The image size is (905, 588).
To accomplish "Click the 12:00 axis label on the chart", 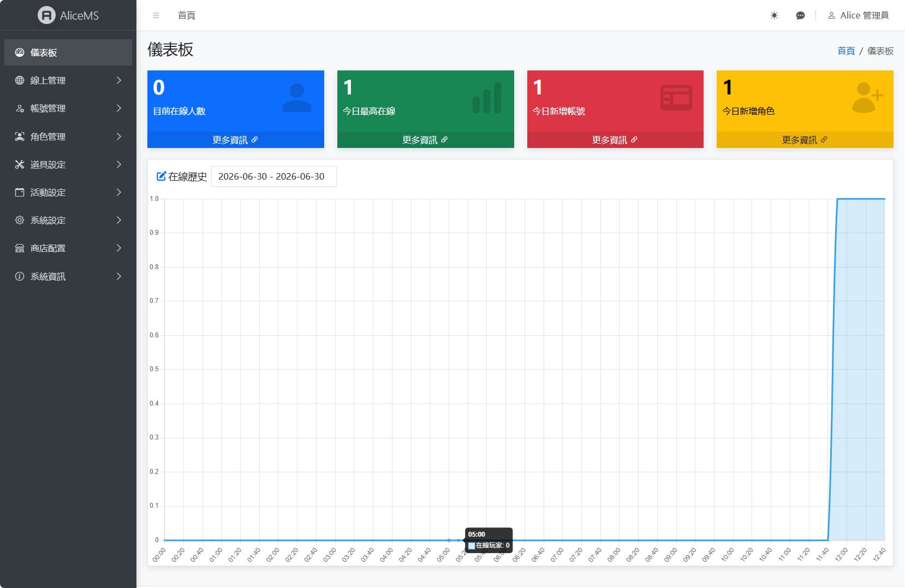I will tap(841, 555).
